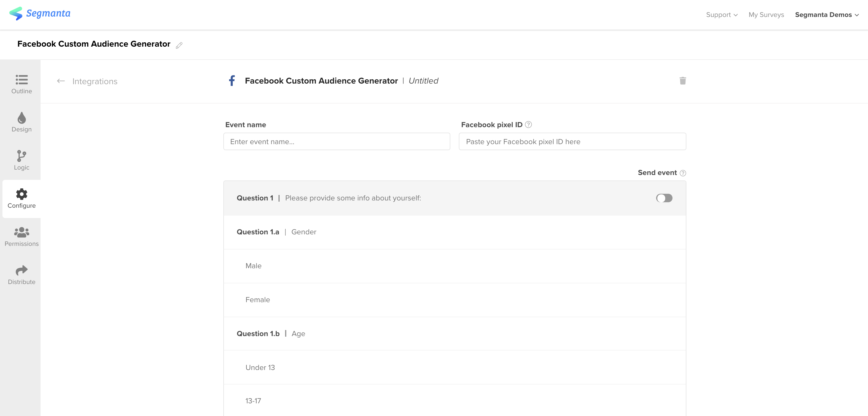Click the Send event label

[x=657, y=173]
